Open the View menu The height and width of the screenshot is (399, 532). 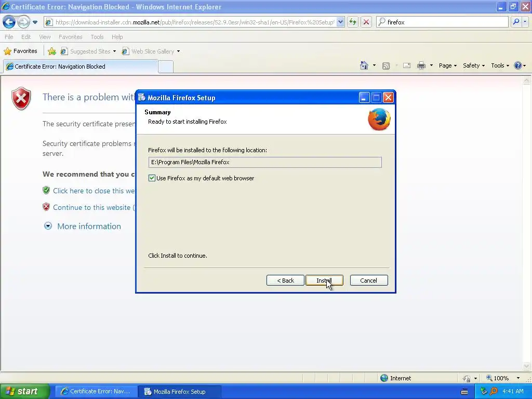point(45,37)
